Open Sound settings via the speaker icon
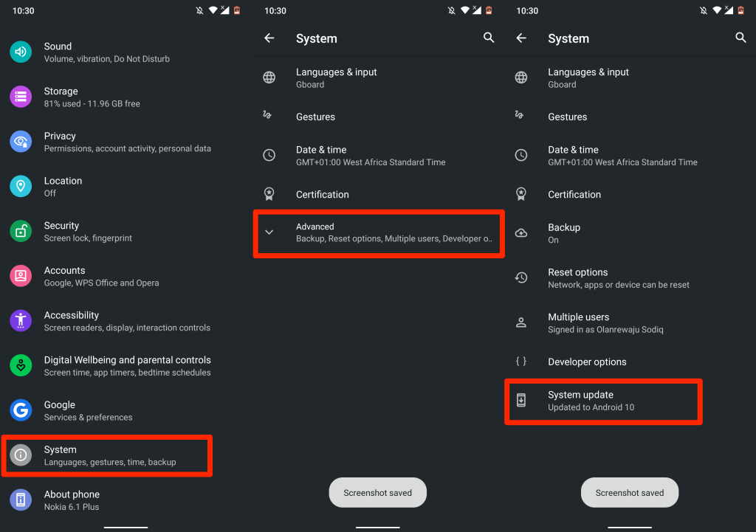The height and width of the screenshot is (532, 756). point(21,52)
